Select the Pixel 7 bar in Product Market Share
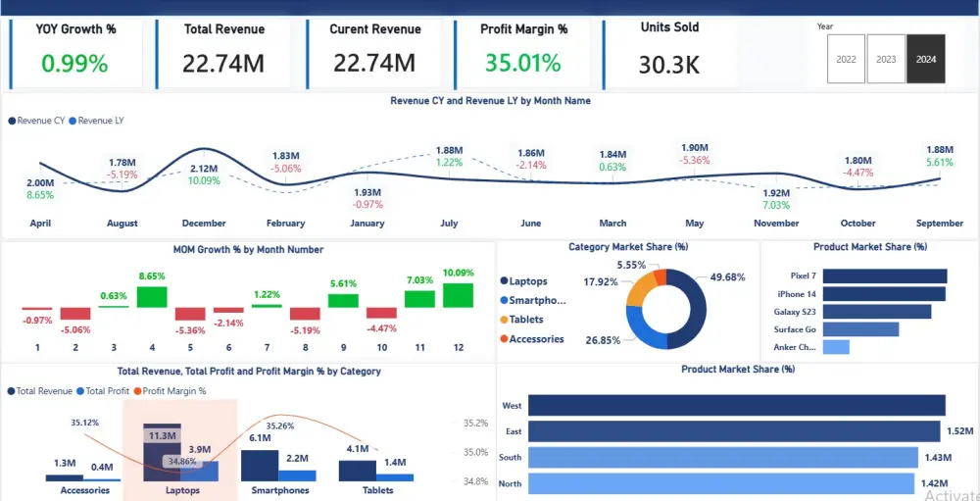980x501 pixels. click(885, 276)
